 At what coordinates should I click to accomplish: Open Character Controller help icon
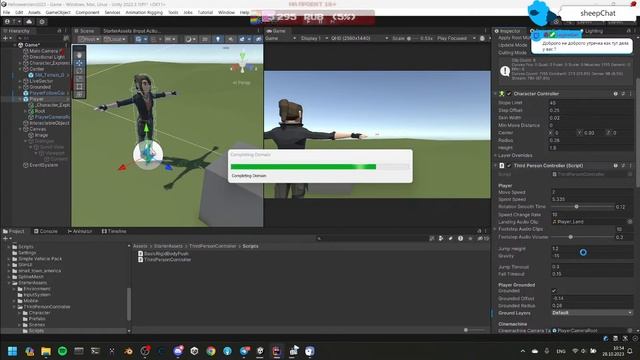615,94
